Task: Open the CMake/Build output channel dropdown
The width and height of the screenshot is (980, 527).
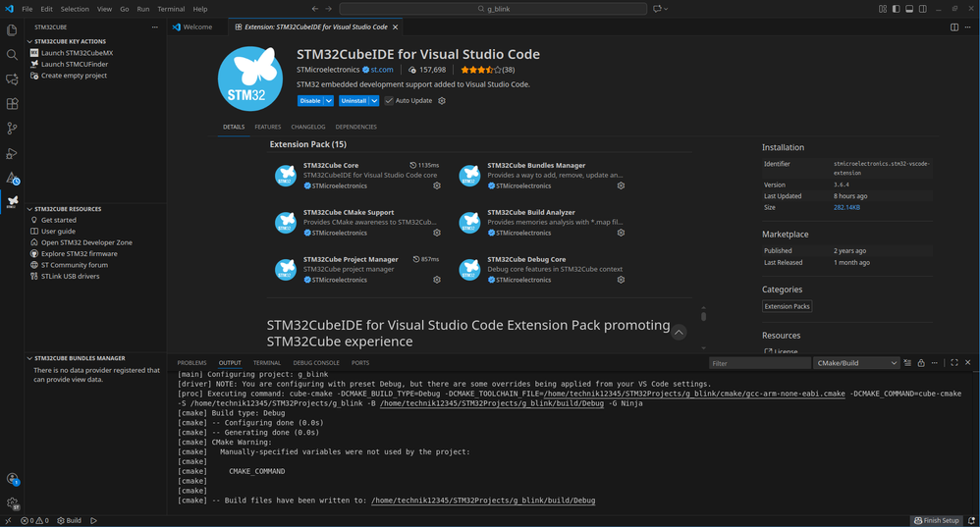Action: [x=856, y=363]
